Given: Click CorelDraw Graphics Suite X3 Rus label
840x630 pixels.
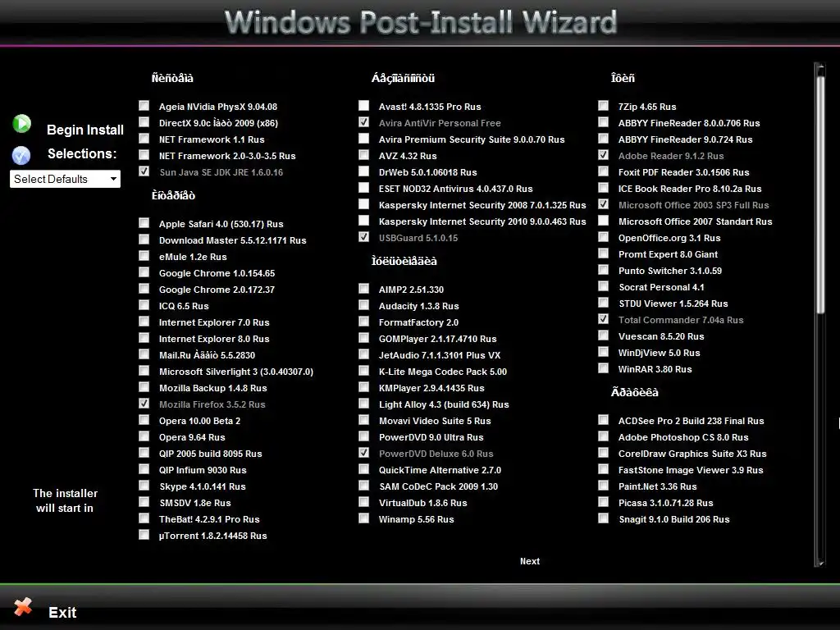Looking at the screenshot, I should (x=692, y=454).
